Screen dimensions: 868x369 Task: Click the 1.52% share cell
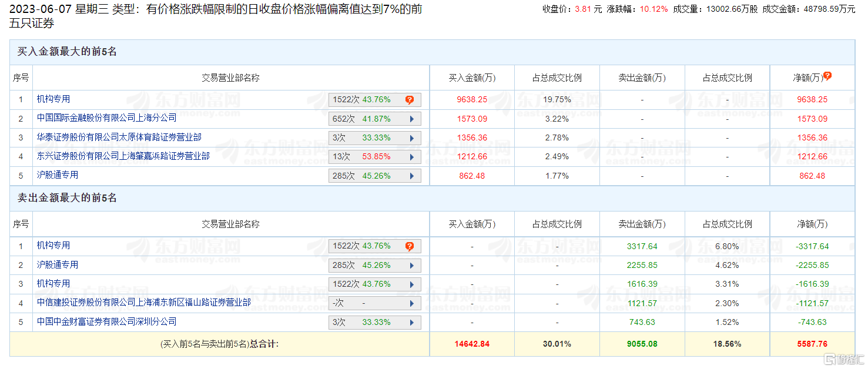[x=727, y=323]
